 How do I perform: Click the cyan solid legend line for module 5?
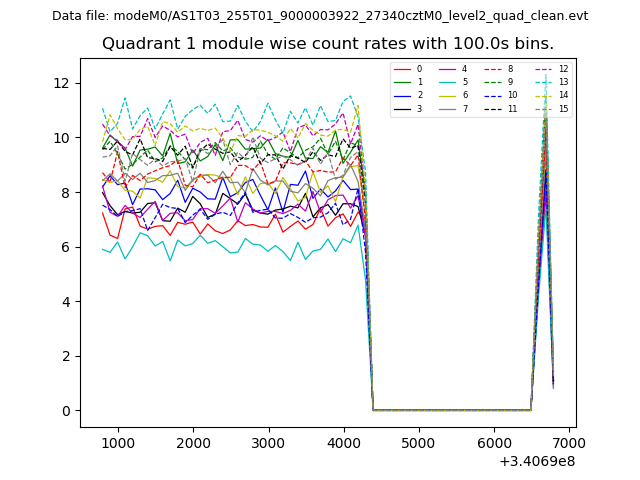click(x=445, y=82)
